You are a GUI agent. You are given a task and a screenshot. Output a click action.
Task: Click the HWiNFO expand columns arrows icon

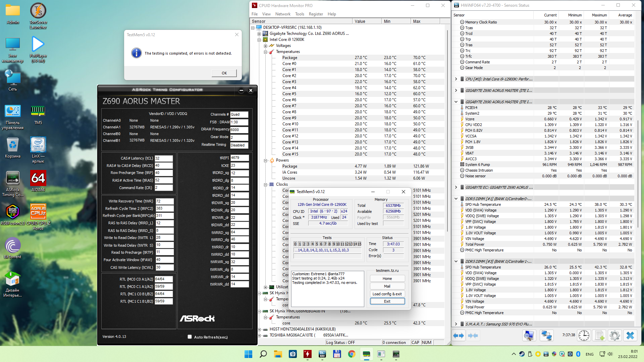coord(459,336)
